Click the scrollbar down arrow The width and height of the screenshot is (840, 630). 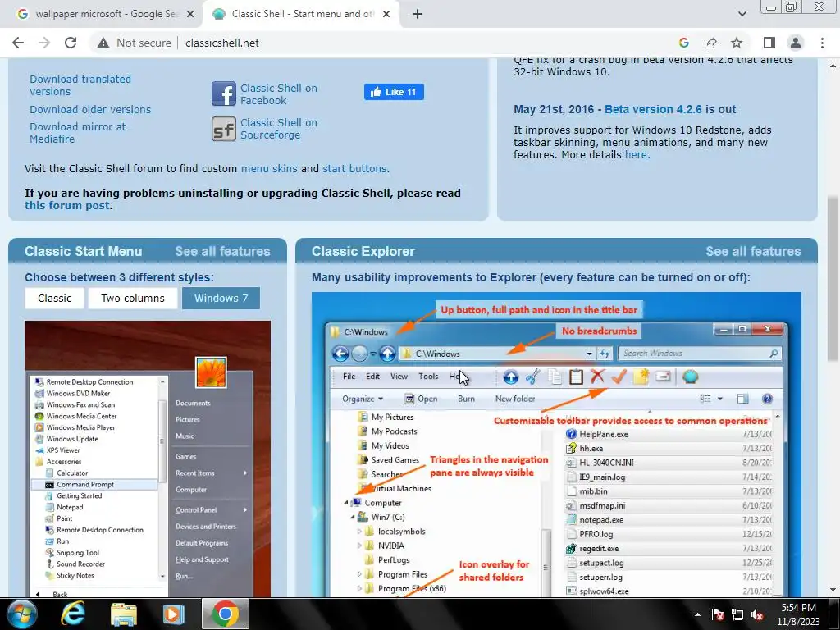click(833, 590)
